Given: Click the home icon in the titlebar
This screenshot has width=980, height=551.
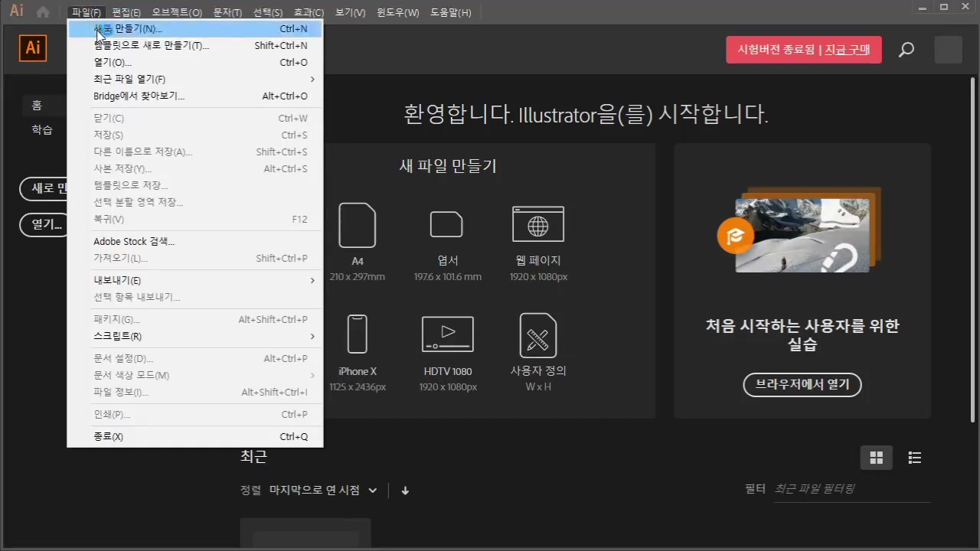Looking at the screenshot, I should (x=43, y=11).
